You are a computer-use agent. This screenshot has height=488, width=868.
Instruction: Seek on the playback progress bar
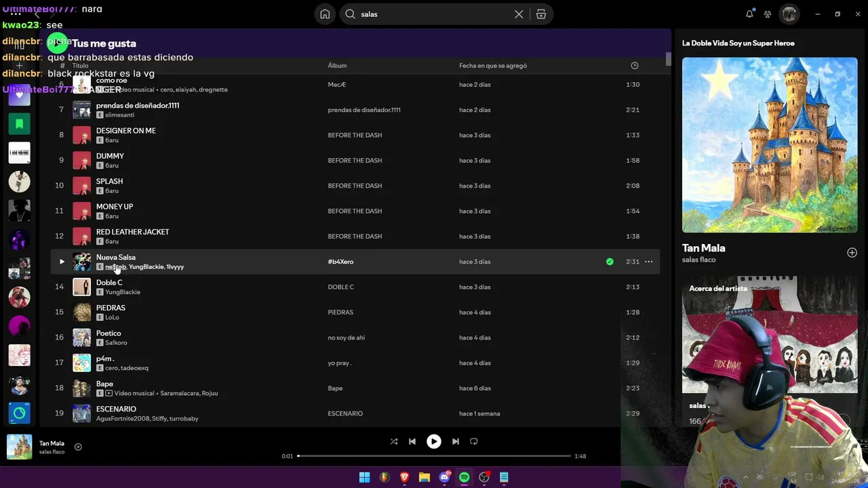pyautogui.click(x=434, y=456)
